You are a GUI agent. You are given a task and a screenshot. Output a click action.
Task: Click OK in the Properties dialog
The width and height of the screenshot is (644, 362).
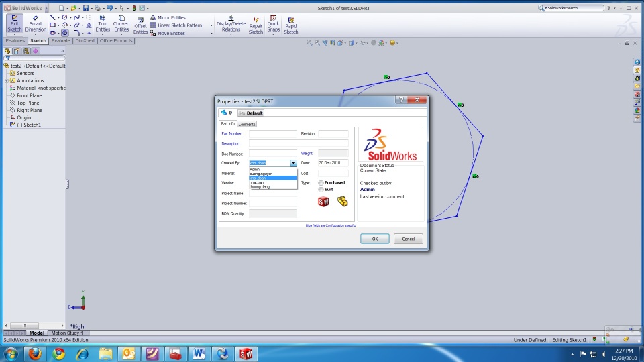(x=374, y=239)
